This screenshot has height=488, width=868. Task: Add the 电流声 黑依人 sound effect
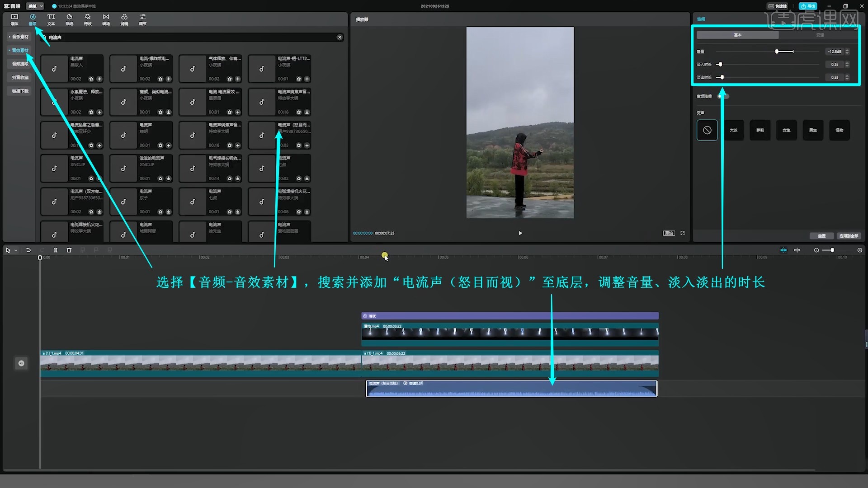point(99,79)
